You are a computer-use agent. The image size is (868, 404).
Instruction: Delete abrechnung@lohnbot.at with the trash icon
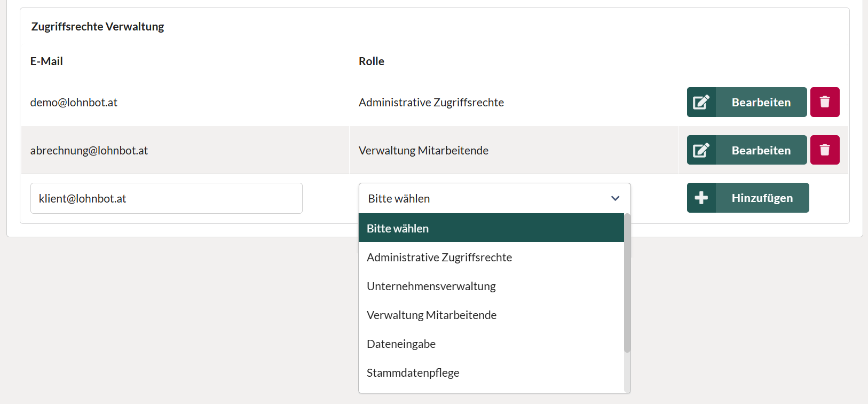click(x=825, y=150)
